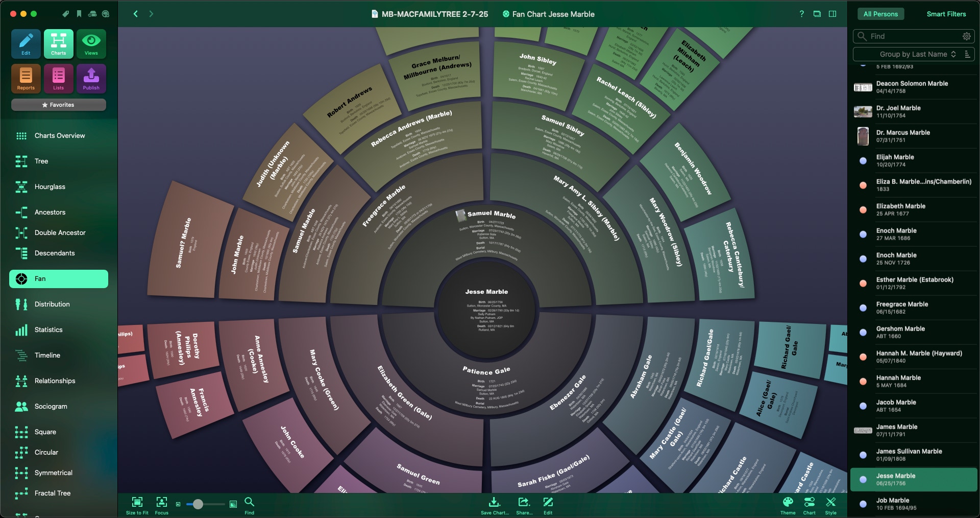This screenshot has width=980, height=518.
Task: Click the sort order icon beside grouping
Action: pyautogui.click(x=967, y=54)
